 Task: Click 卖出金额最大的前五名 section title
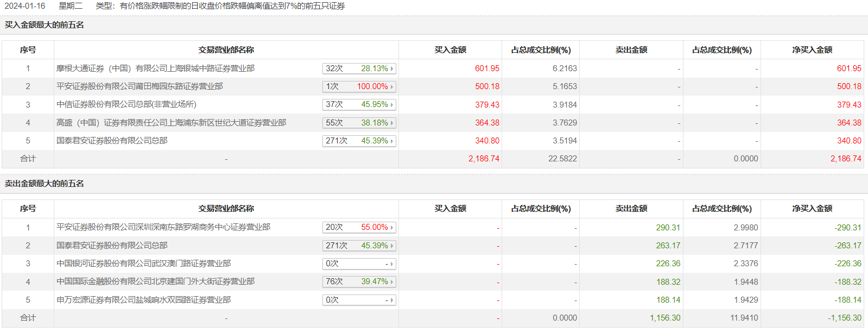(45, 184)
